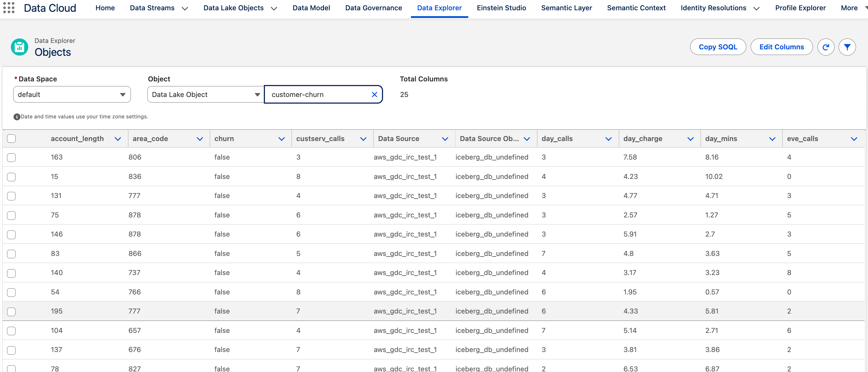Viewport: 868px width, 372px height.
Task: Open the Data Governance tab
Action: pyautogui.click(x=374, y=8)
